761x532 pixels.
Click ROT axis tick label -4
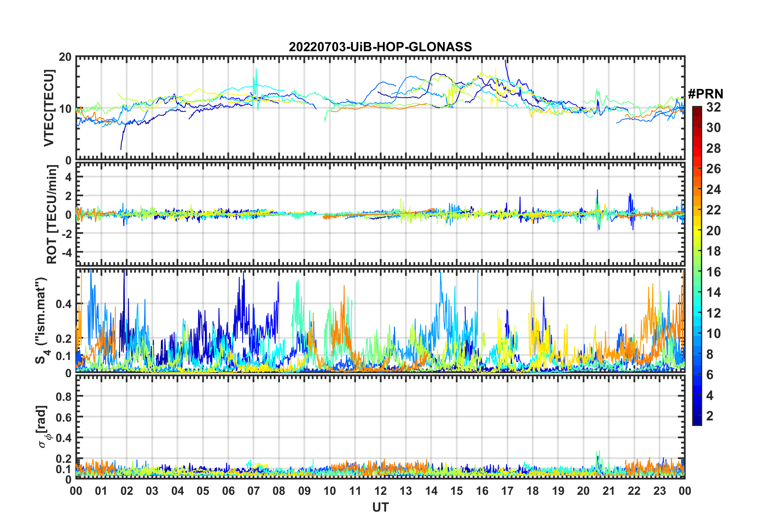point(66,253)
